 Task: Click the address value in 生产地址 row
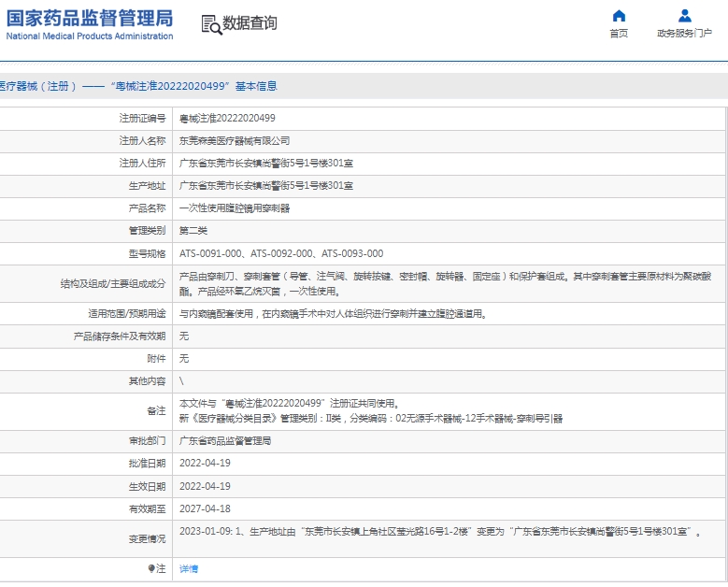[266, 186]
